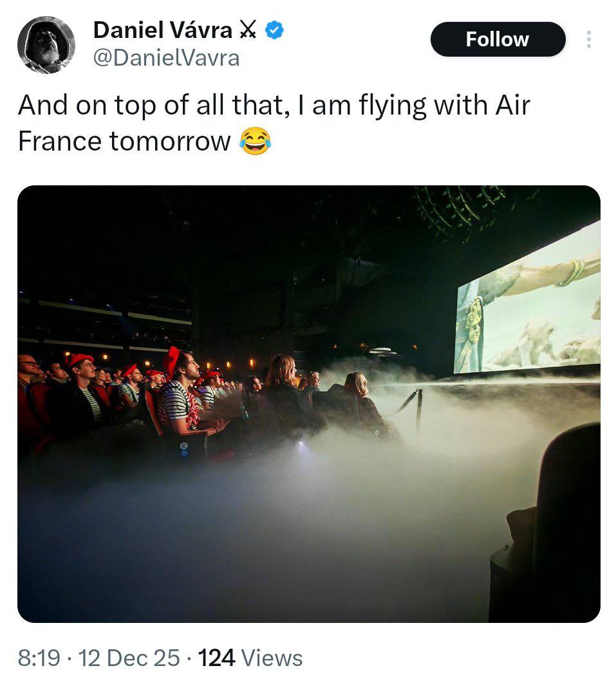Click the blue accessibility sticker on the seat

pyautogui.click(x=182, y=447)
